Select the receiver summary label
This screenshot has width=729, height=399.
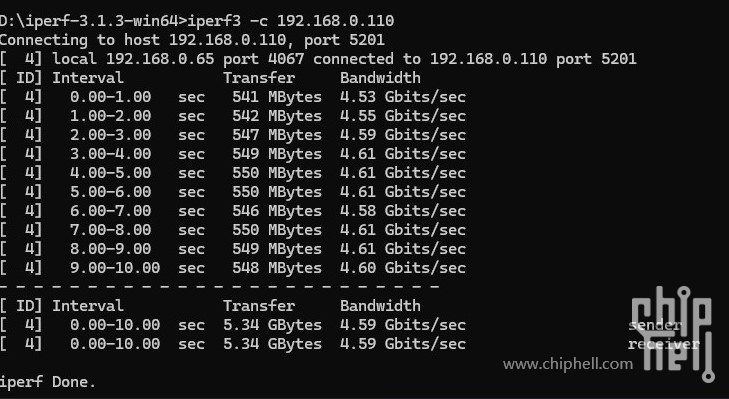tap(664, 344)
